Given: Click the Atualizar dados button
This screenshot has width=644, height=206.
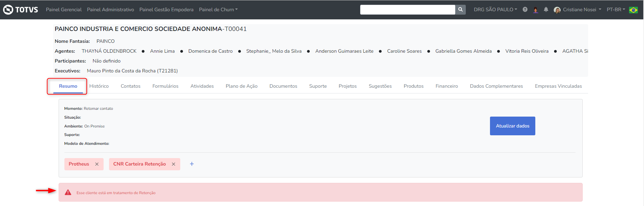Looking at the screenshot, I should point(512,126).
